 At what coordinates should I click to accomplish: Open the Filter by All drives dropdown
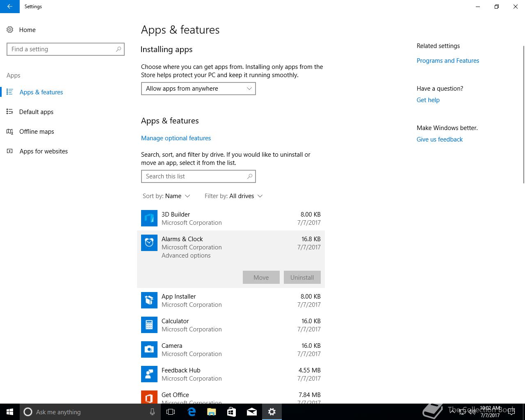(x=234, y=196)
